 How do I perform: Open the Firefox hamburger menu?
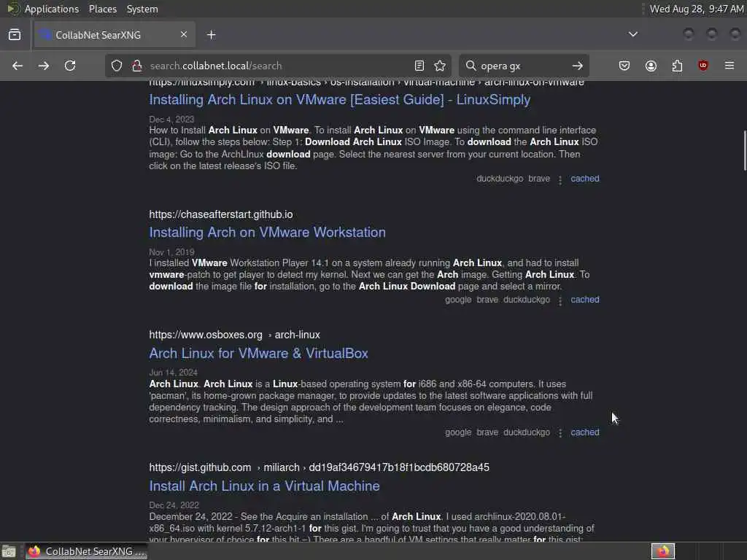[729, 66]
